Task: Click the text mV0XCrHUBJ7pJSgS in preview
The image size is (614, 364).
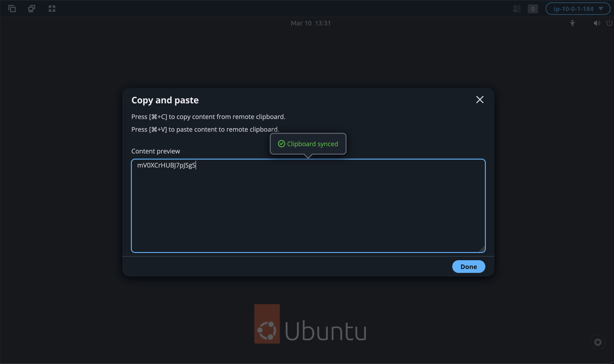Action: pos(166,165)
